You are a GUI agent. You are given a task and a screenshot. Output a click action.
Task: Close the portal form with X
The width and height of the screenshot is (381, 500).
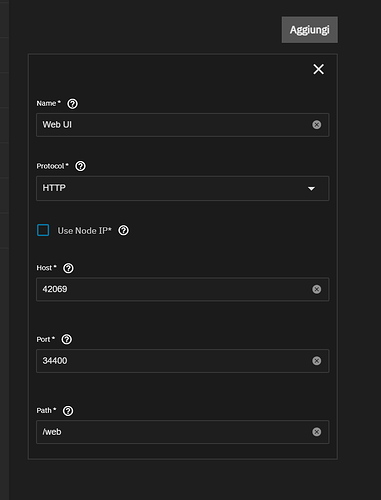coord(318,69)
